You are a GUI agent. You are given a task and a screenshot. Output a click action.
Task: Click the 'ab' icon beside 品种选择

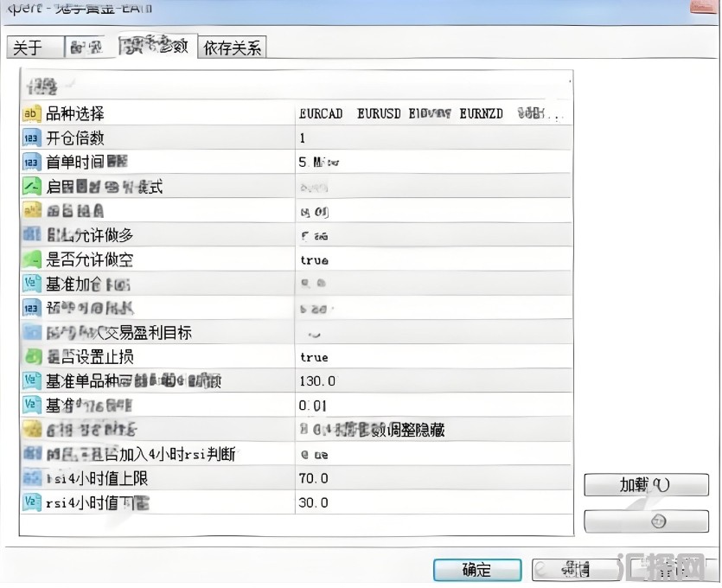coord(31,114)
